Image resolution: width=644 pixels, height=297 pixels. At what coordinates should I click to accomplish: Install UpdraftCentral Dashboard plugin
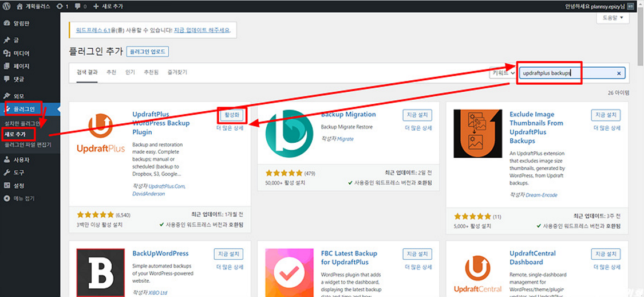(x=606, y=254)
